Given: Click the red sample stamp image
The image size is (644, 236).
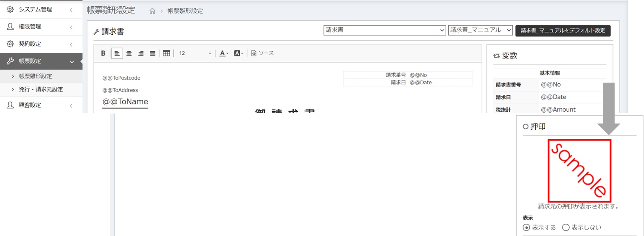Looking at the screenshot, I should [579, 170].
